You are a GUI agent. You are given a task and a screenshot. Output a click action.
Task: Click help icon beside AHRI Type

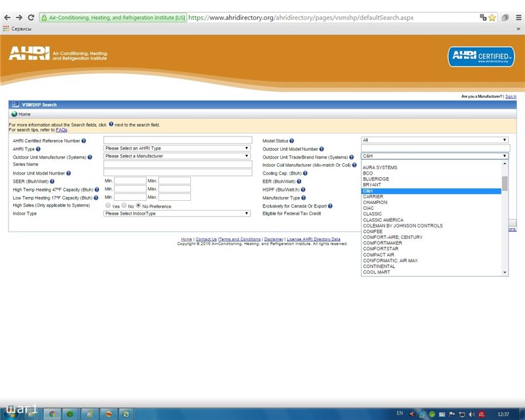(x=38, y=149)
